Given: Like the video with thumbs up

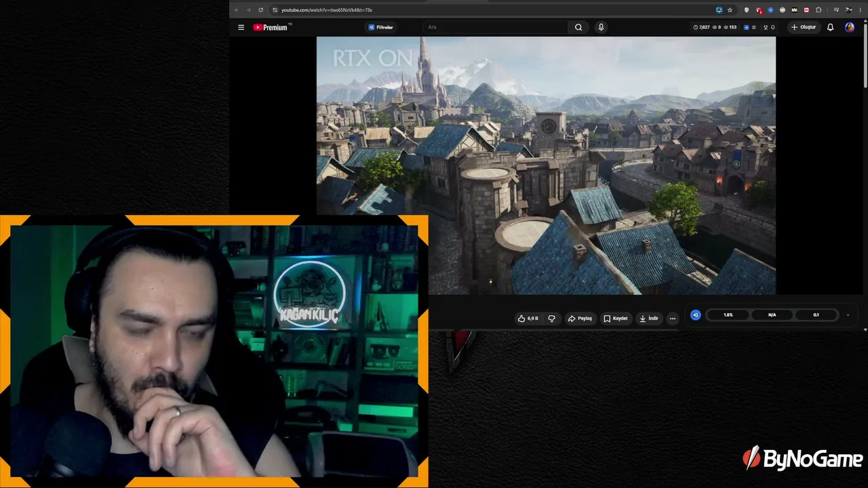Looking at the screenshot, I should (x=528, y=319).
